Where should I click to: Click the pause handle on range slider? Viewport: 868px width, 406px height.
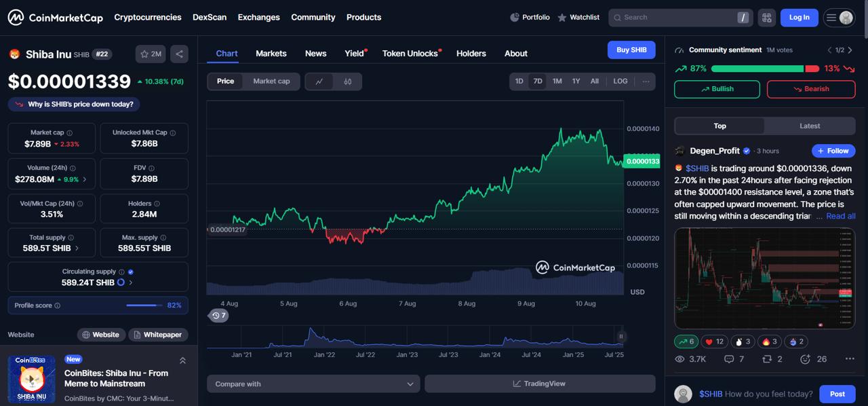point(620,336)
